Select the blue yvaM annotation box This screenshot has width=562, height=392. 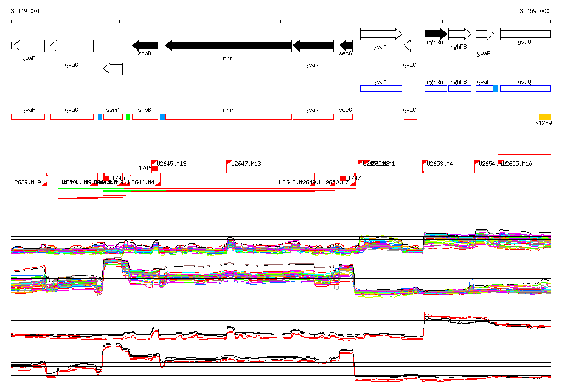pos(381,88)
